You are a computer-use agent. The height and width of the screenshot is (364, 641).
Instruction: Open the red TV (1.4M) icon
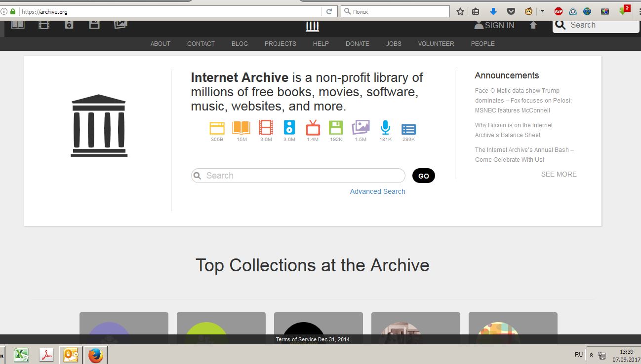pyautogui.click(x=313, y=128)
